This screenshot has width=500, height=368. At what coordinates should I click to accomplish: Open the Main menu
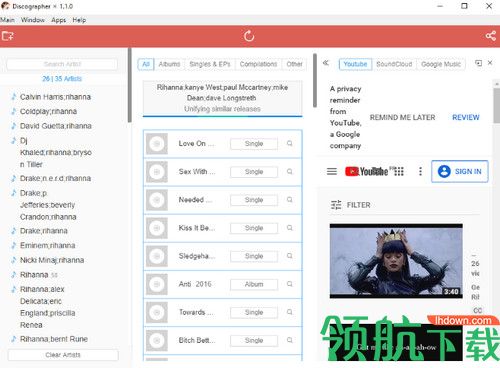[7, 20]
